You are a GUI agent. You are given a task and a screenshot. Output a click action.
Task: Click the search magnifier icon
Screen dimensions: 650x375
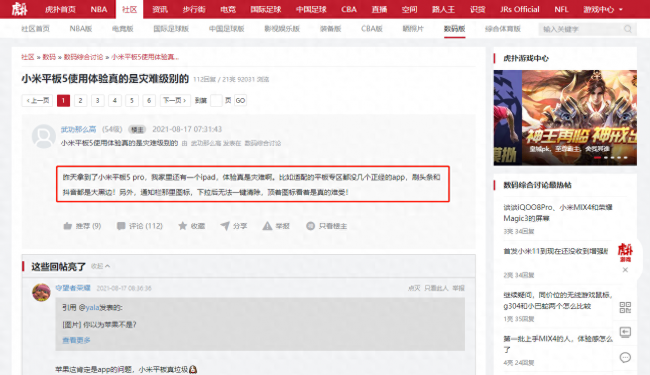(x=628, y=29)
